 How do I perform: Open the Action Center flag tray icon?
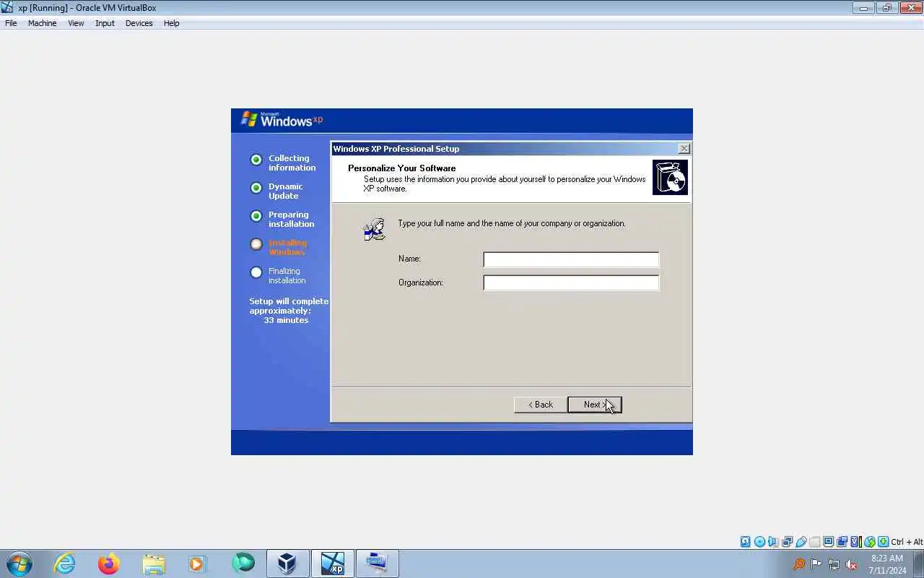816,564
